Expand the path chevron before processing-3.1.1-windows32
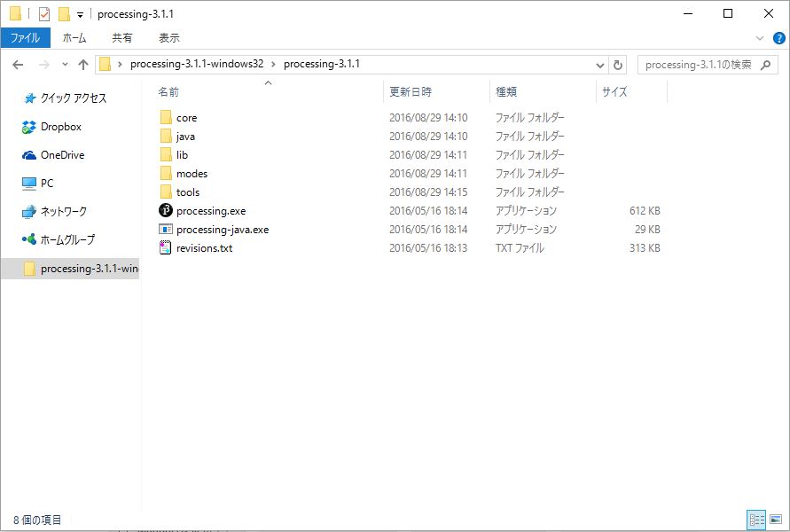Viewport: 790px width, 532px height. click(120, 64)
